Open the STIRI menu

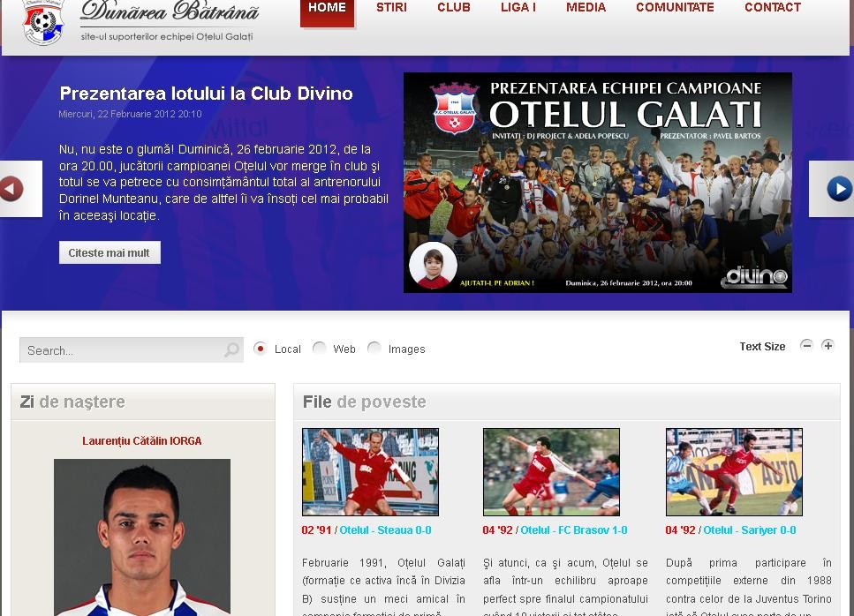[391, 8]
